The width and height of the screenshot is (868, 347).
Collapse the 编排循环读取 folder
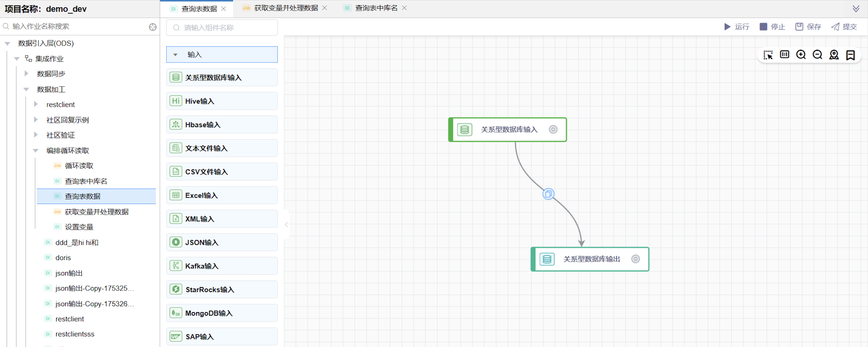(x=36, y=150)
